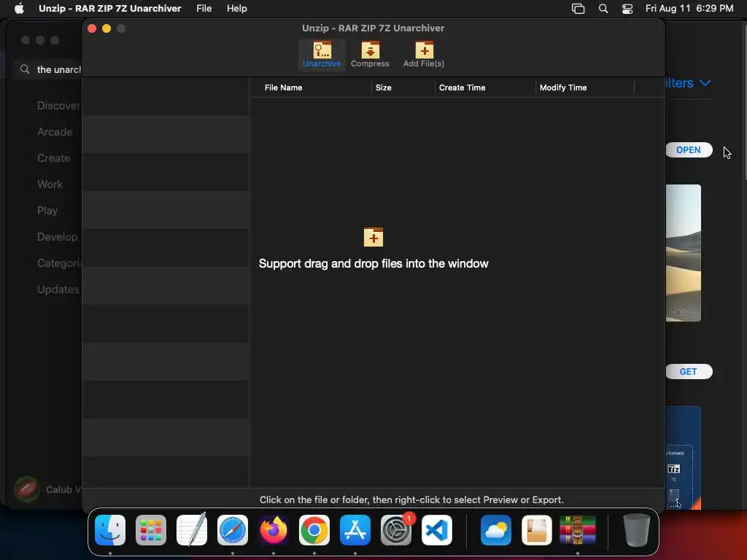Open the Unzip app name menu

[110, 8]
